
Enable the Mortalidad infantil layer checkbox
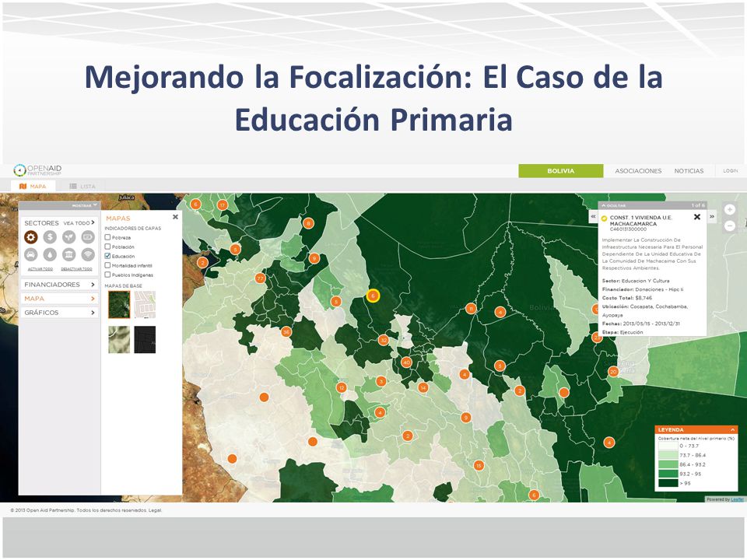107,265
